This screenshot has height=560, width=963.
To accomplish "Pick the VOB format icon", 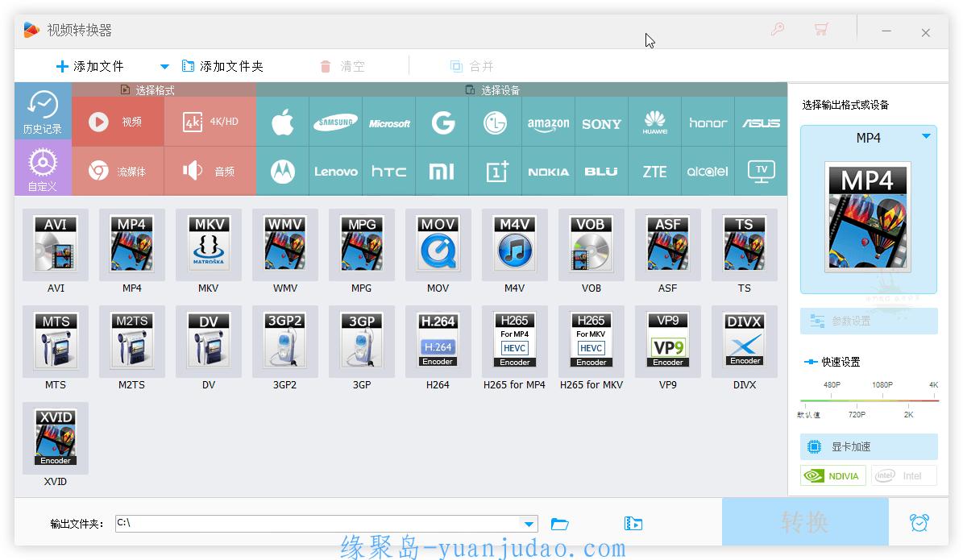I will pyautogui.click(x=591, y=244).
